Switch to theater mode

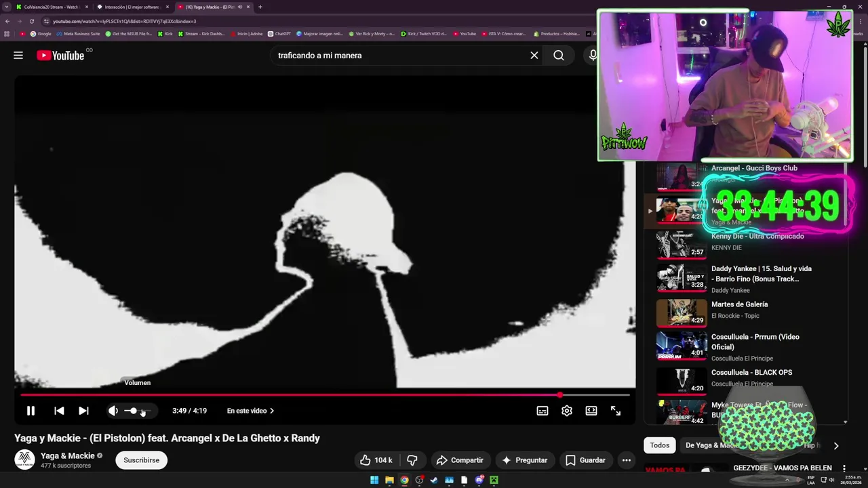tap(591, 411)
